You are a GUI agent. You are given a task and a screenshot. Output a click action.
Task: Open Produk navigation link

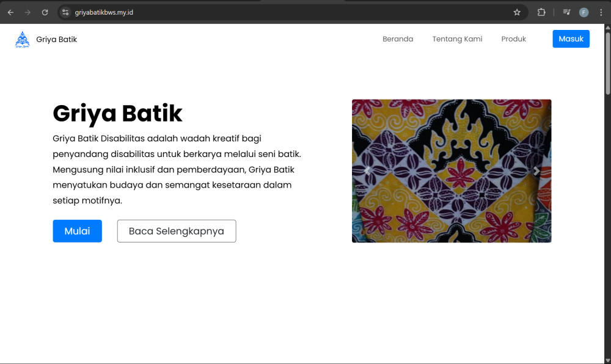point(513,39)
